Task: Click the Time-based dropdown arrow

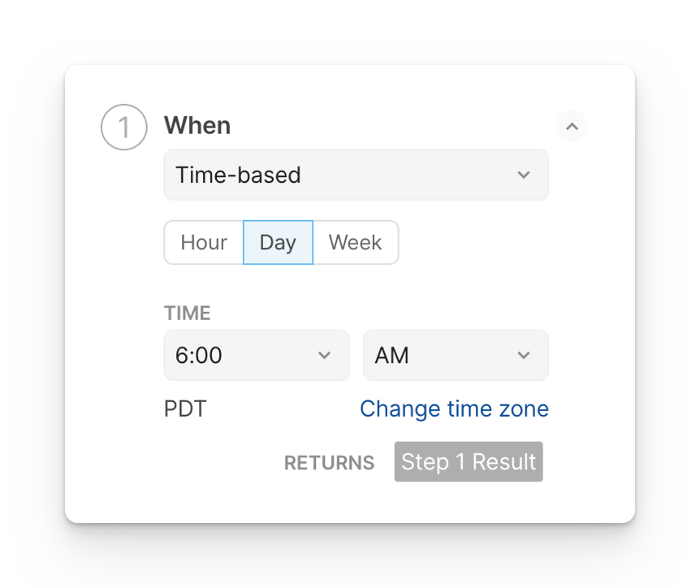Action: [x=524, y=175]
